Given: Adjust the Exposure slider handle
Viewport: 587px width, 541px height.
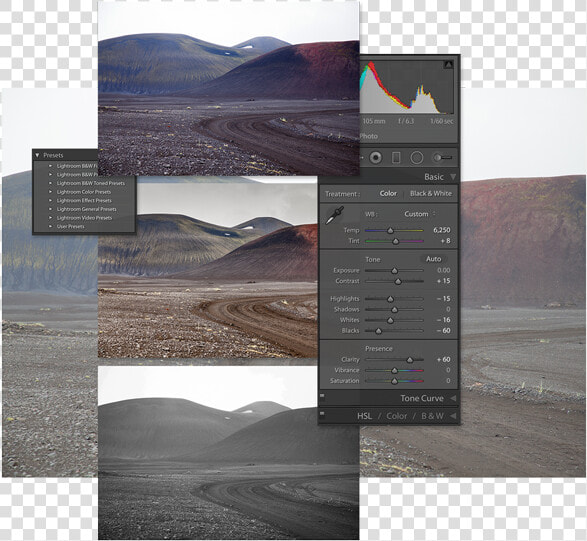Looking at the screenshot, I should 394,270.
